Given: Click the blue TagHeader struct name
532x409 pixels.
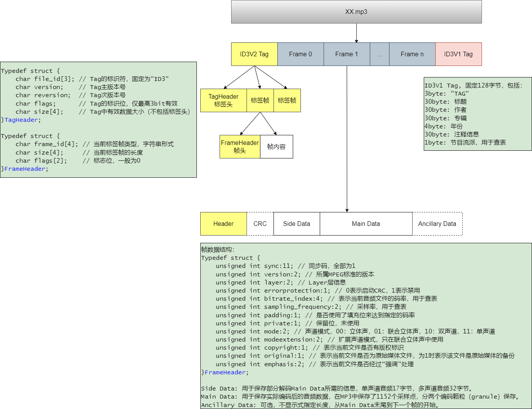Looking at the screenshot, I should 21,120.
